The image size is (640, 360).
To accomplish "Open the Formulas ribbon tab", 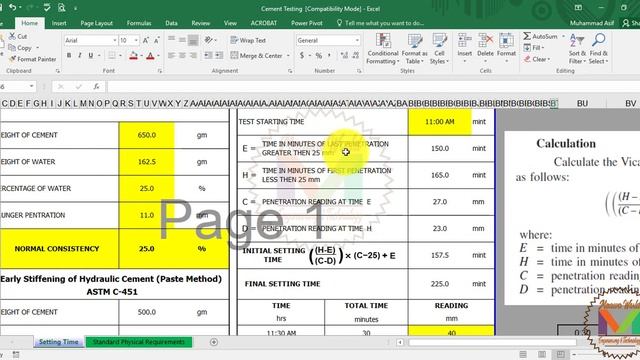I will click(x=139, y=23).
